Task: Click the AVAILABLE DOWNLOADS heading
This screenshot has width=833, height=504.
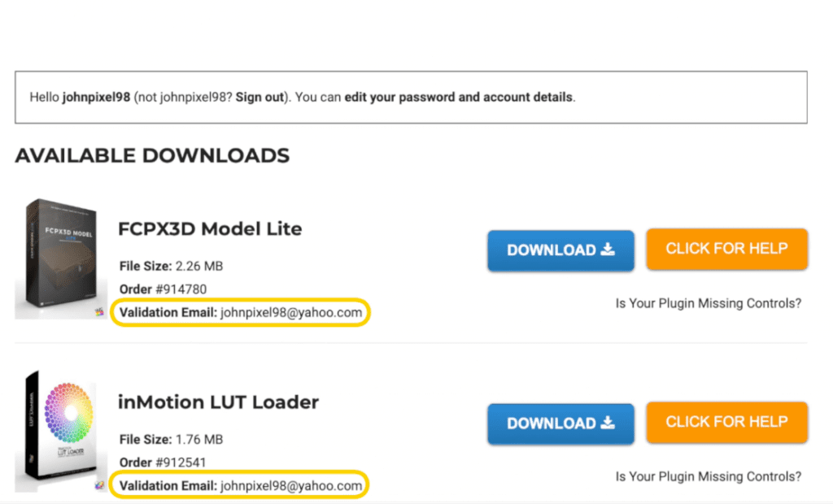Action: point(152,155)
